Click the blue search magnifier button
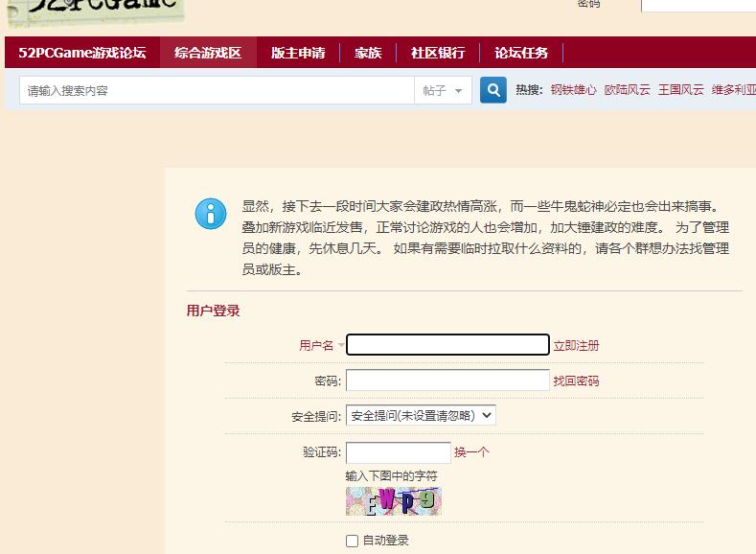 pos(493,90)
